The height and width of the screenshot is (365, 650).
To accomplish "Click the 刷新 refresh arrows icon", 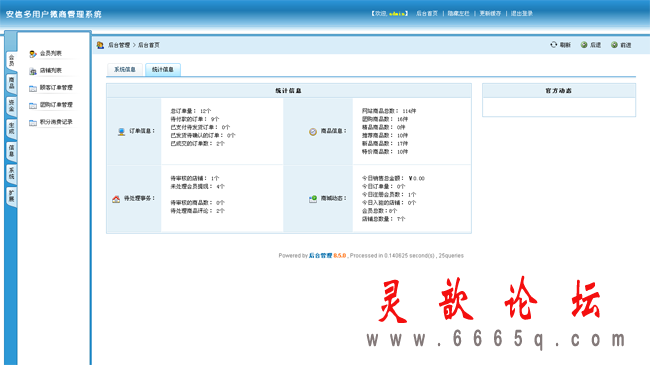I will [x=553, y=44].
